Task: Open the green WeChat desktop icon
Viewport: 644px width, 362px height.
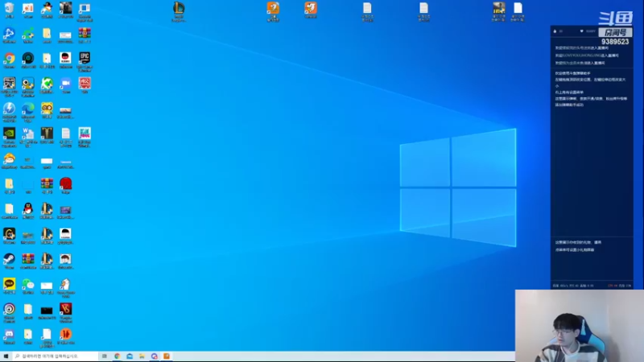Action: 28,286
